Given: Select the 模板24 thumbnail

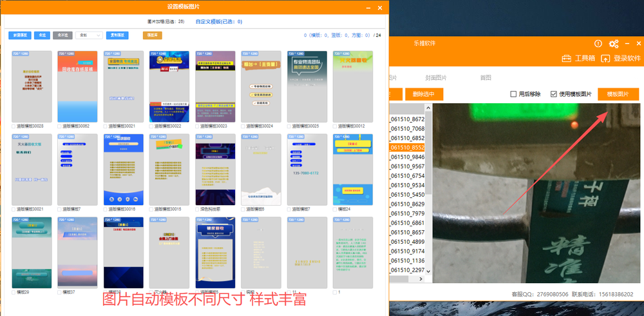Looking at the screenshot, I should point(353,170).
